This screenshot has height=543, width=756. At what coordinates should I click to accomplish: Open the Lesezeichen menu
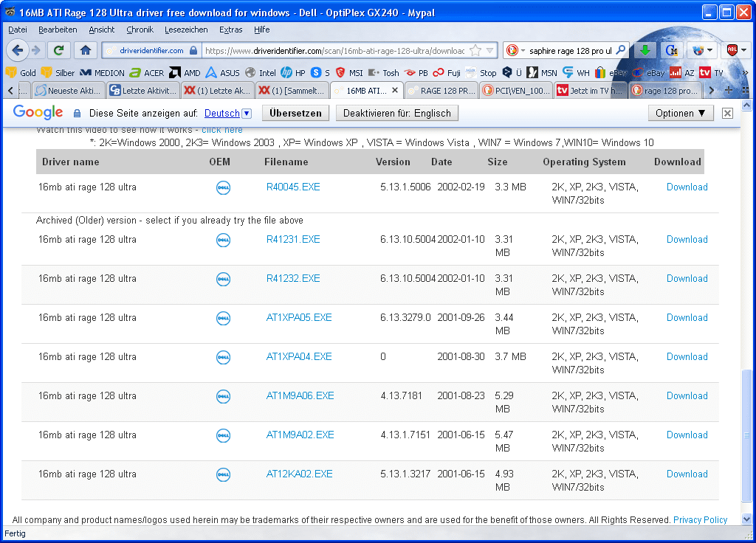pyautogui.click(x=186, y=30)
